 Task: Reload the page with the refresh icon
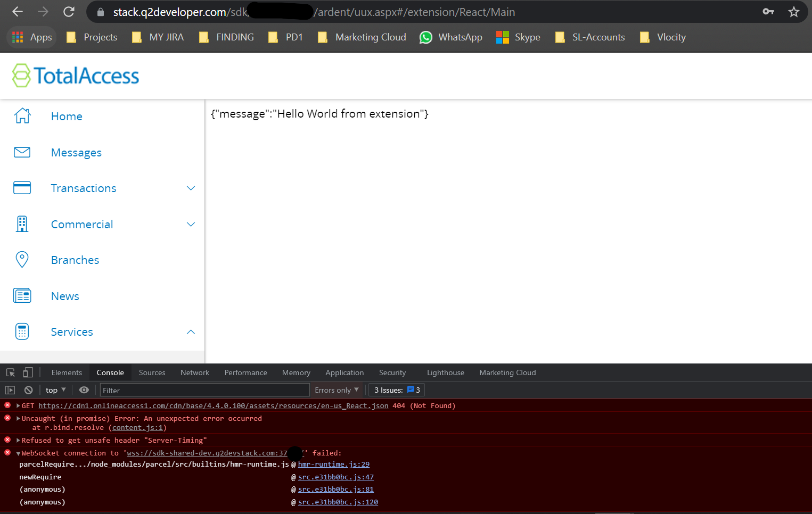[69, 12]
